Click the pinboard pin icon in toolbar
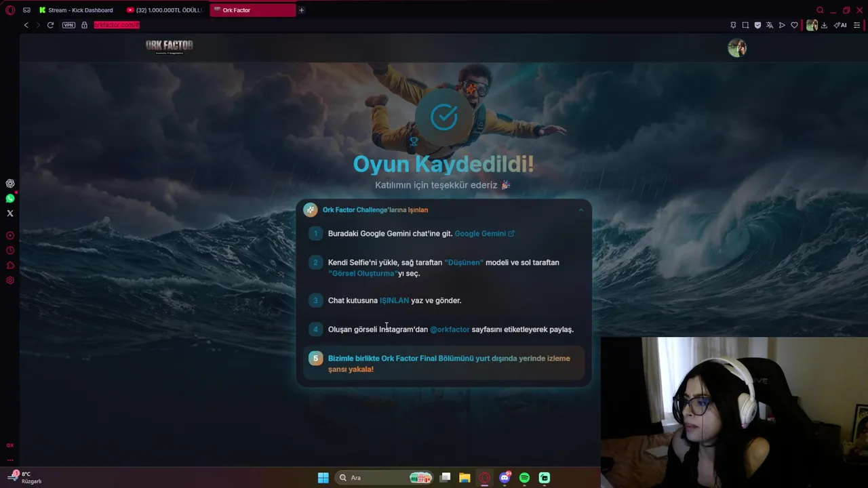This screenshot has height=488, width=868. [733, 25]
